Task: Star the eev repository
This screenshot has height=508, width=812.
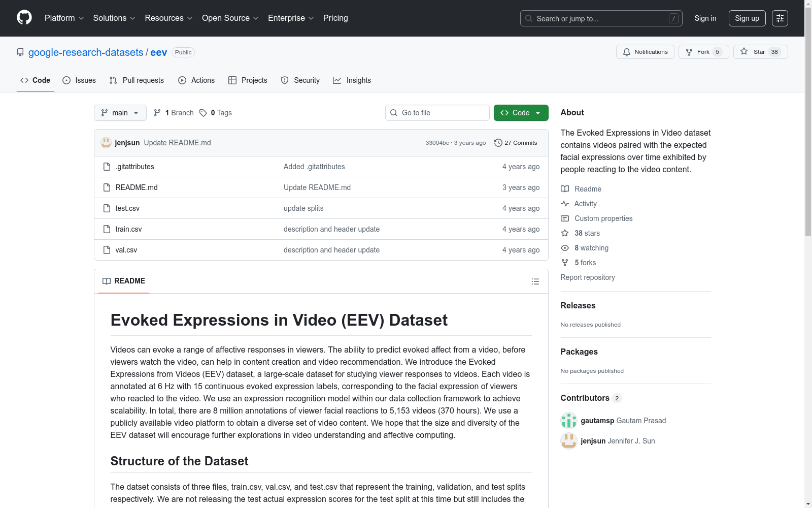Action: [x=760, y=52]
